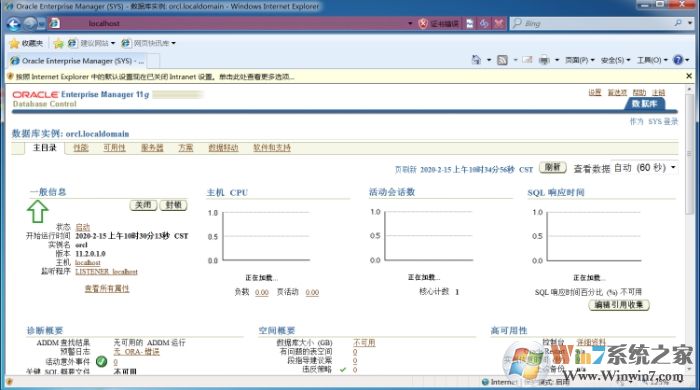Open the 查看数据 自动 (60 秒) dropdown
This screenshot has height=390, width=700.
pyautogui.click(x=645, y=168)
